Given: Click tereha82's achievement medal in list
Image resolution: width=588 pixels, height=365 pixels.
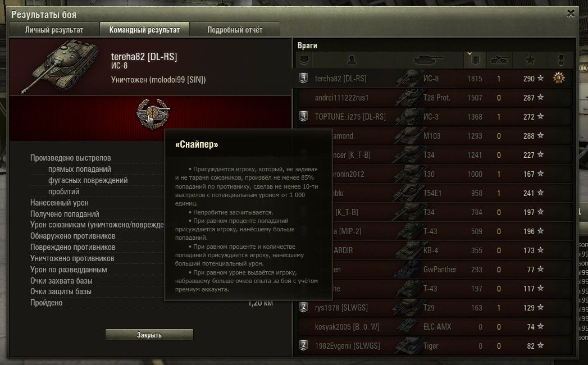Looking at the screenshot, I should click(559, 78).
